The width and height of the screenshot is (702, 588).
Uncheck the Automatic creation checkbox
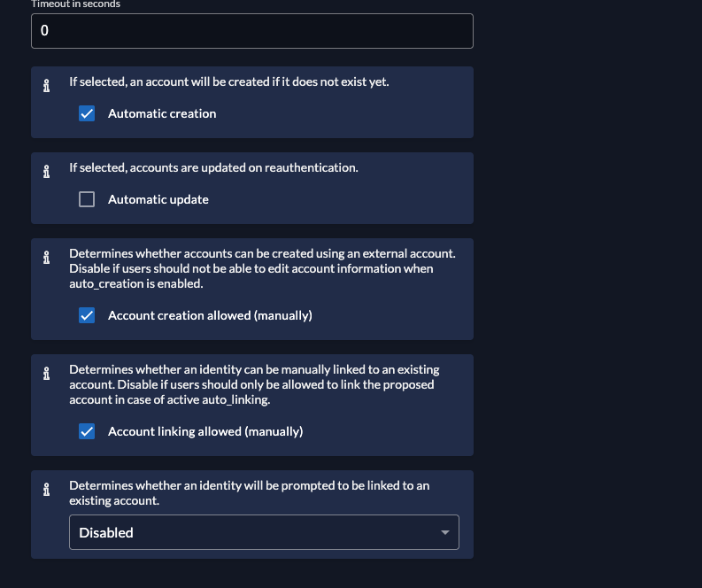click(87, 113)
